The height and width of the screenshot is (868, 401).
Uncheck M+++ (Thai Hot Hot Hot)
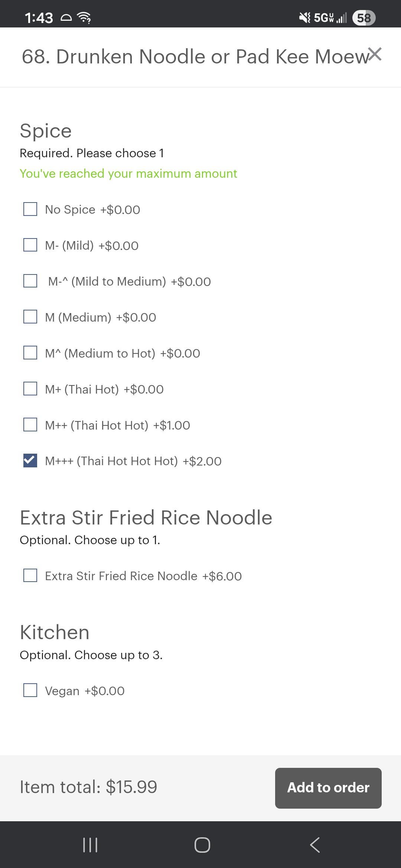click(x=30, y=461)
